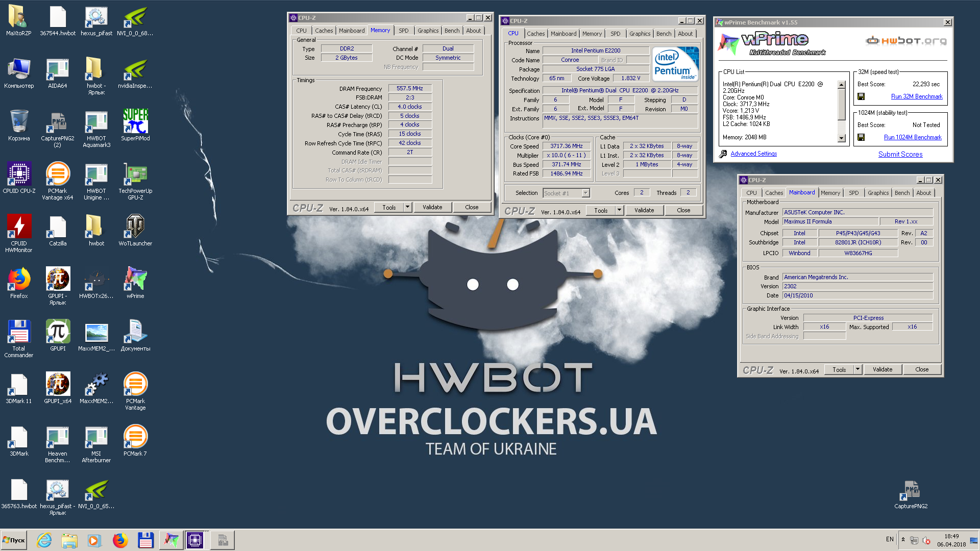Image resolution: width=980 pixels, height=551 pixels.
Task: Open Tools dropdown arrow in CPU tab CPU-Z window
Action: coord(619,210)
